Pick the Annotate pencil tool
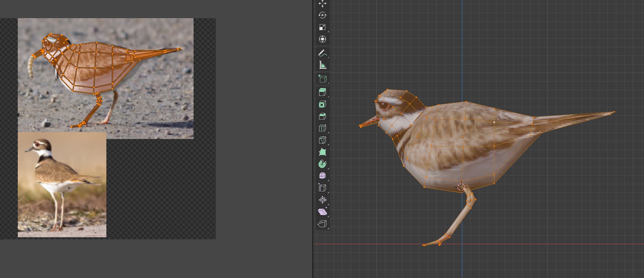The image size is (644, 278). click(x=322, y=53)
